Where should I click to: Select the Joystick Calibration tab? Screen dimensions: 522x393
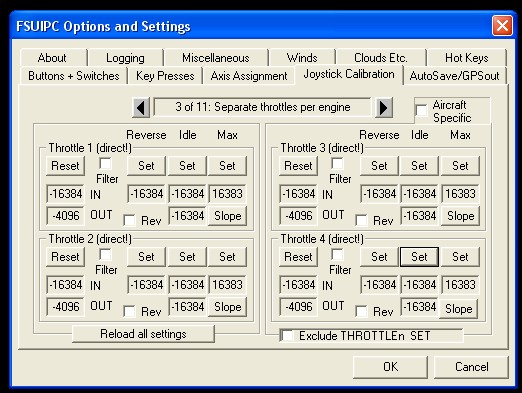click(x=349, y=74)
